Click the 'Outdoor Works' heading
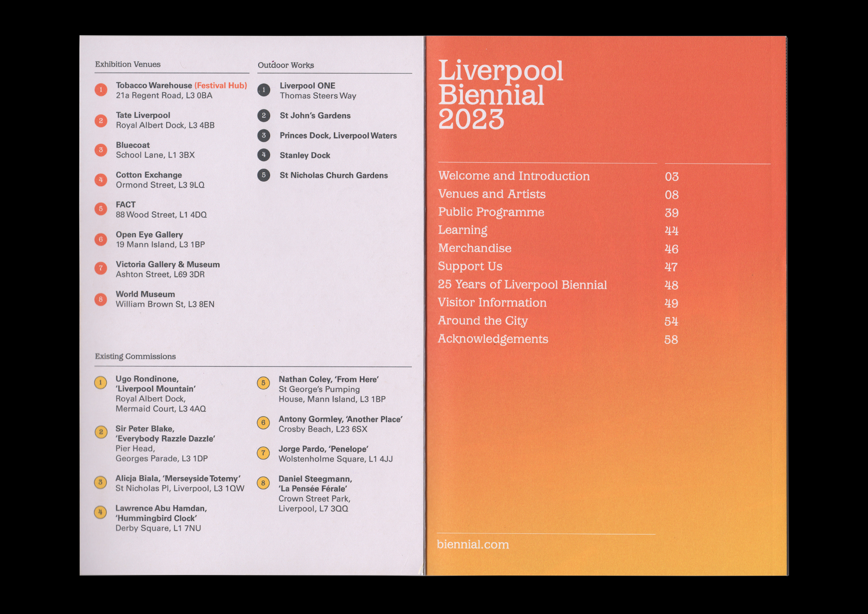The image size is (868, 614). tap(286, 65)
